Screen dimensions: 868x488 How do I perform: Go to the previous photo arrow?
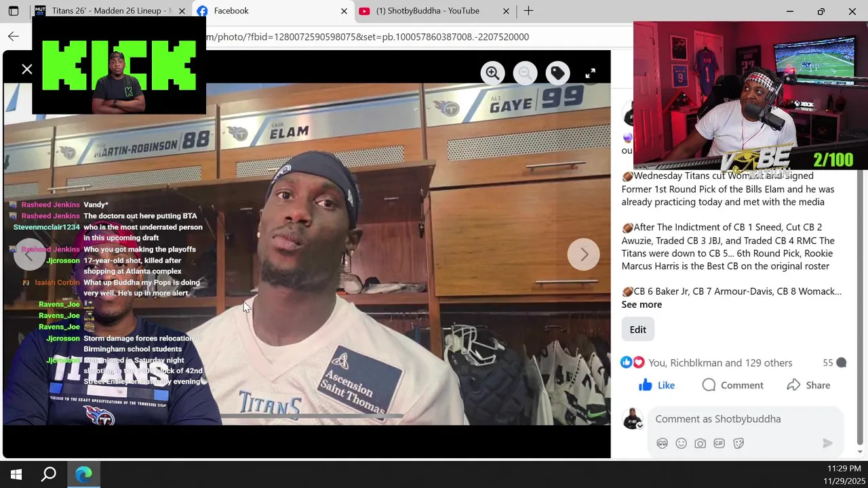(x=29, y=255)
